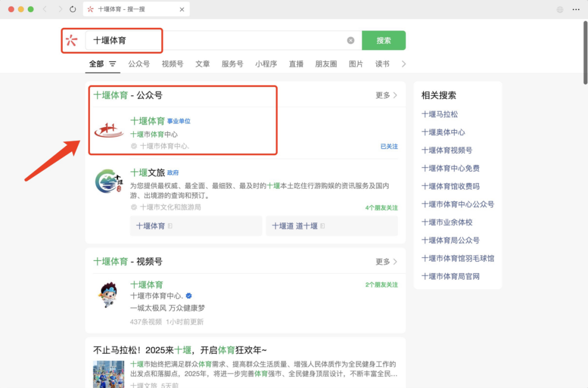Open the 十堰体育 视频号 mascot avatar
The height and width of the screenshot is (388, 588).
pyautogui.click(x=109, y=295)
